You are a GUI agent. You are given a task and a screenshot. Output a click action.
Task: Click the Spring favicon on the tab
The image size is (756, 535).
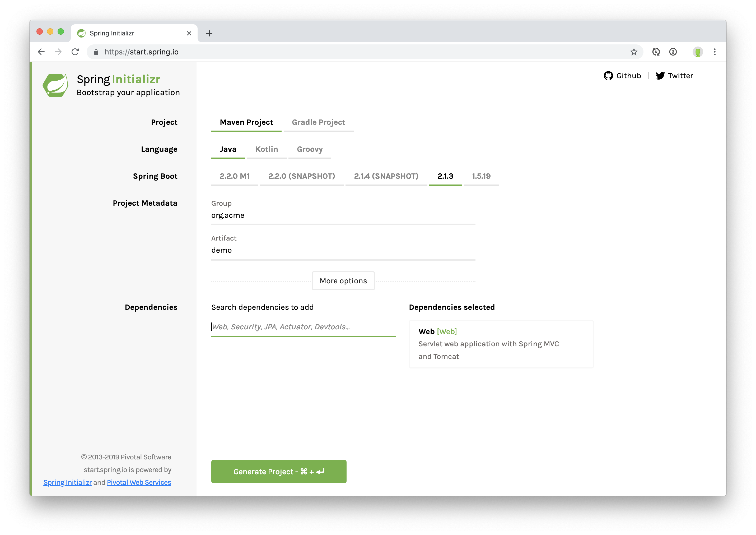[81, 33]
